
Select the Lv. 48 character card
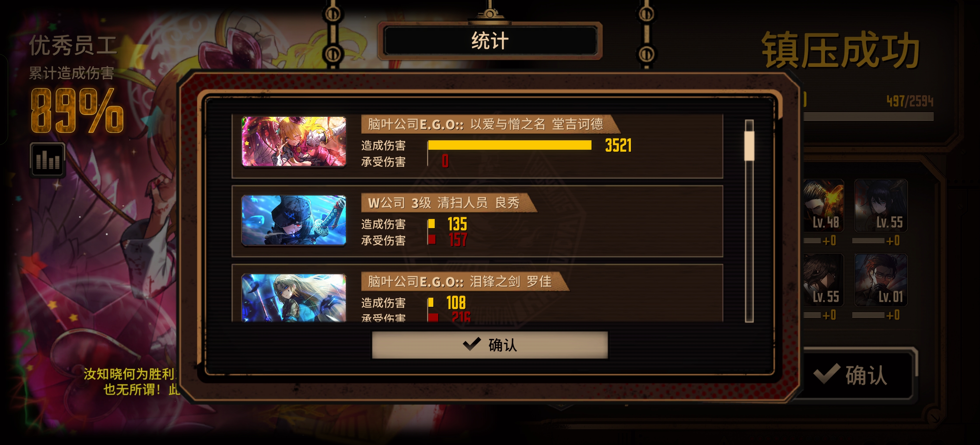tap(824, 206)
